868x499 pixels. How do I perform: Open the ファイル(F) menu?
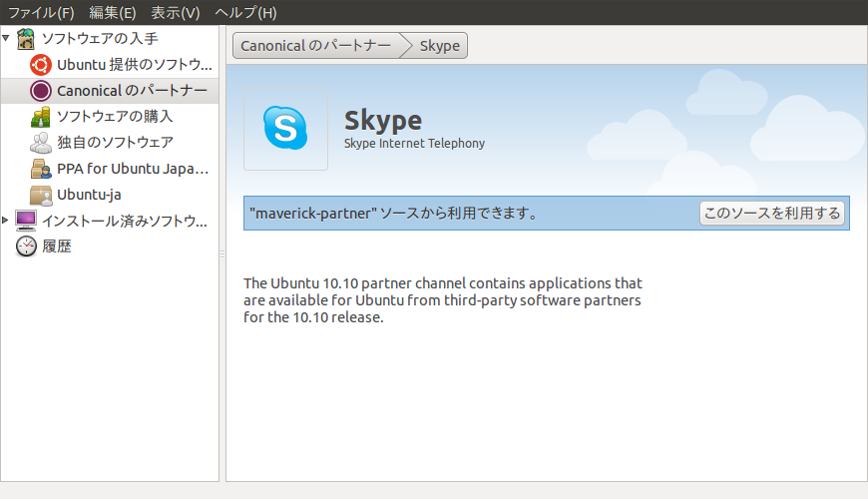point(41,12)
